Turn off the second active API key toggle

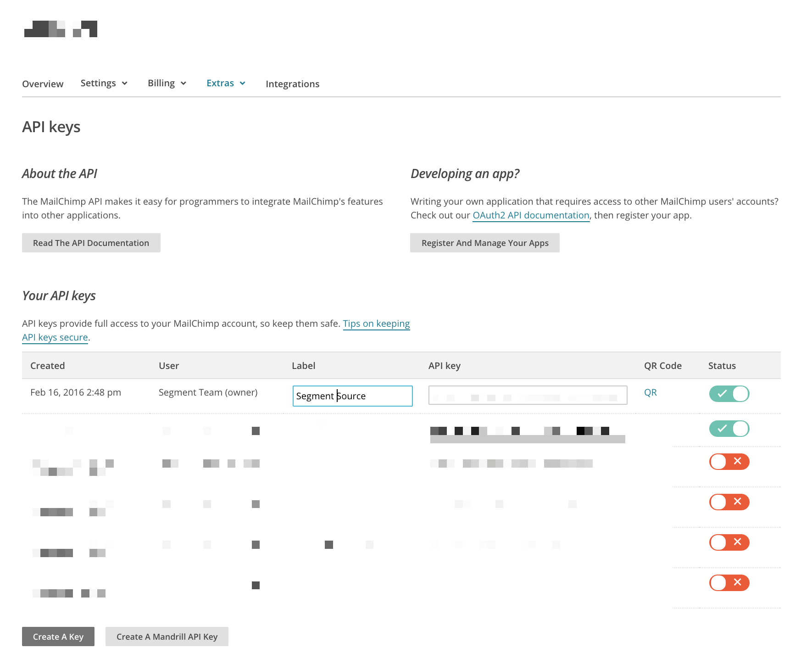click(x=729, y=429)
